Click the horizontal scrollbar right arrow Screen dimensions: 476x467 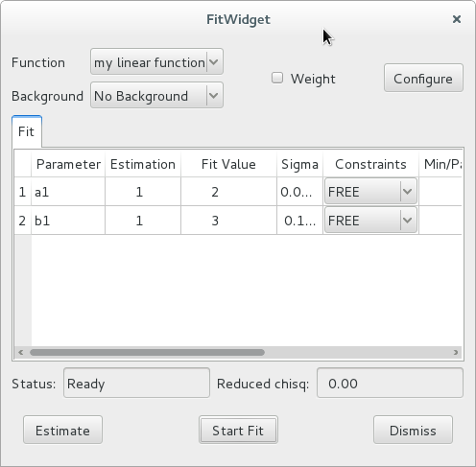[456, 353]
